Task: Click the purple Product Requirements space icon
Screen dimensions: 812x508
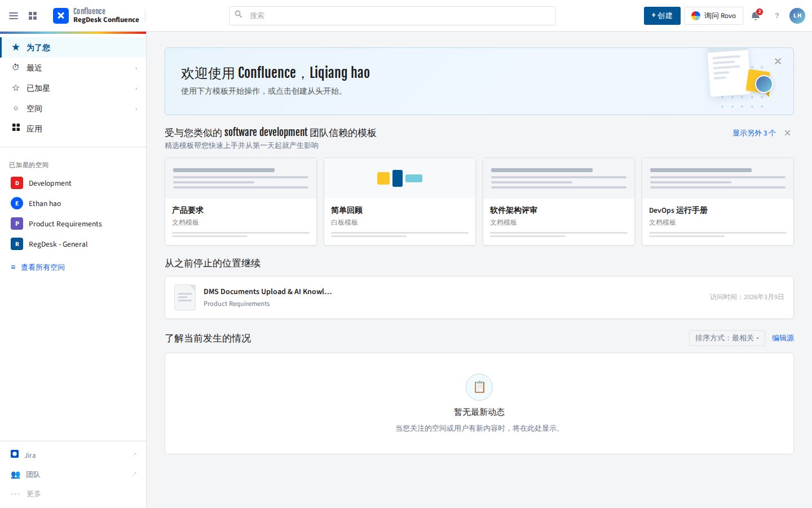Action: (x=17, y=224)
